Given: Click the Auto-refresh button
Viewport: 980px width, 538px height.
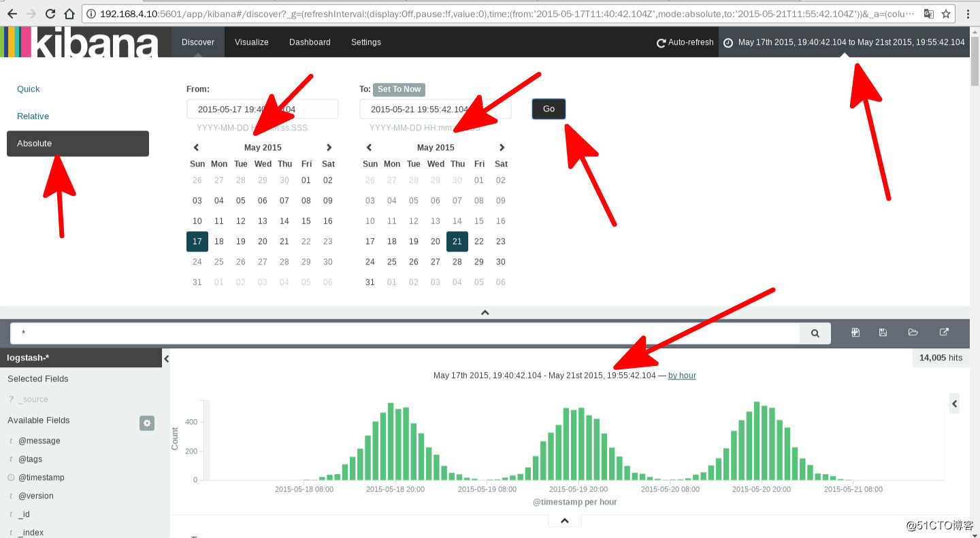Looking at the screenshot, I should point(685,42).
